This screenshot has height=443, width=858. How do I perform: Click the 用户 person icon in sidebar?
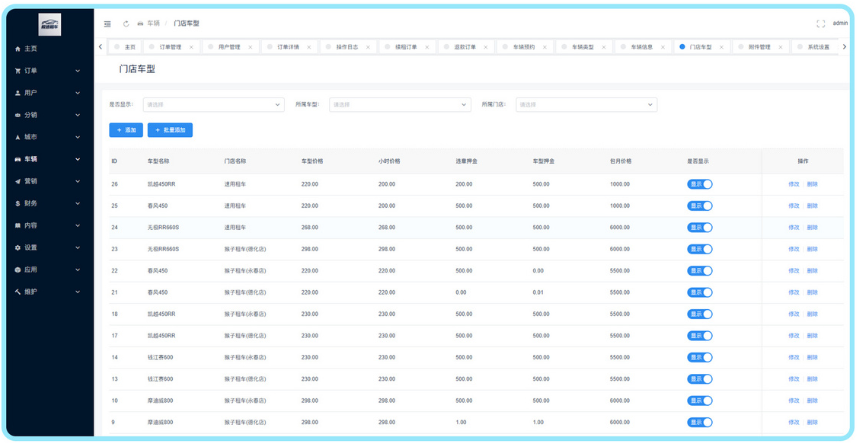pyautogui.click(x=18, y=93)
